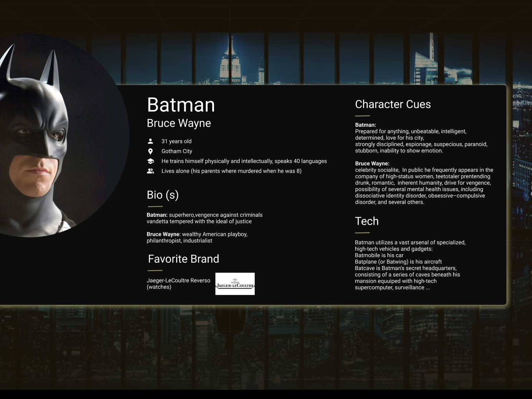Image resolution: width=532 pixels, height=399 pixels.
Task: Select the large Batman title heading
Action: pyautogui.click(x=181, y=105)
